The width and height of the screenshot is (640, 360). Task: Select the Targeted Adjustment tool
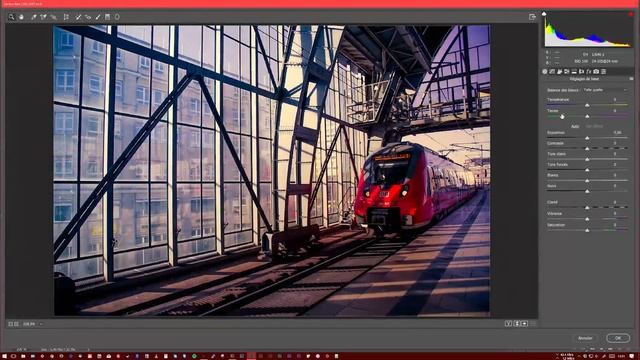coord(53,17)
